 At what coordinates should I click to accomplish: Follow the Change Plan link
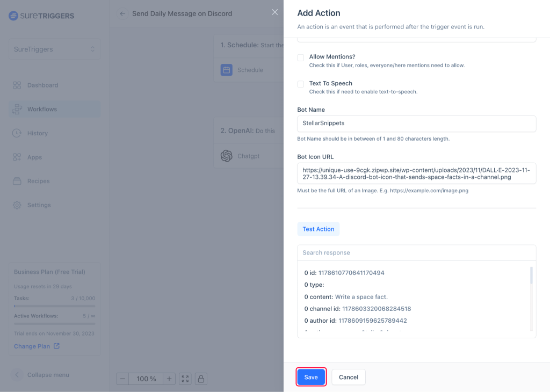point(33,346)
